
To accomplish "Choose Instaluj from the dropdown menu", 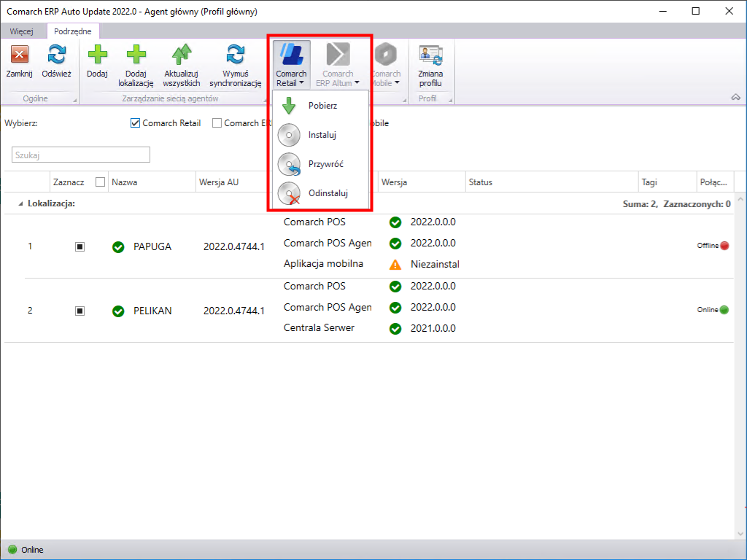I will [321, 135].
